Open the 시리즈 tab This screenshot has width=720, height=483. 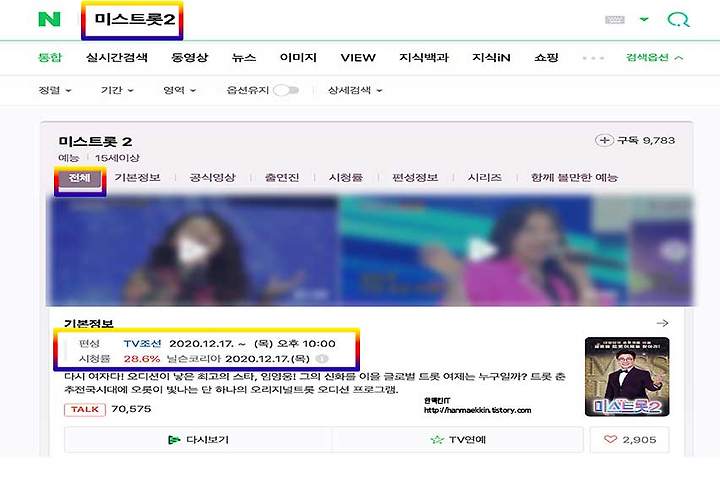tap(484, 177)
